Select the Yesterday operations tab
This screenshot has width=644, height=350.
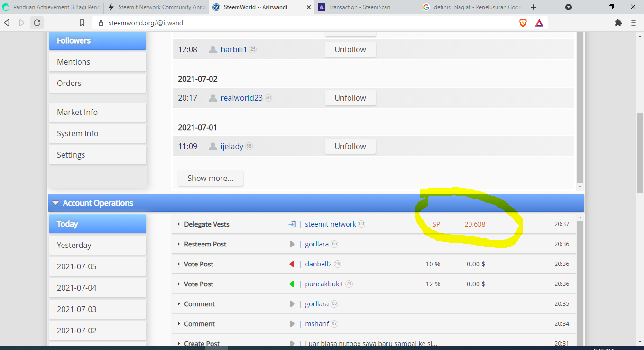tap(97, 245)
